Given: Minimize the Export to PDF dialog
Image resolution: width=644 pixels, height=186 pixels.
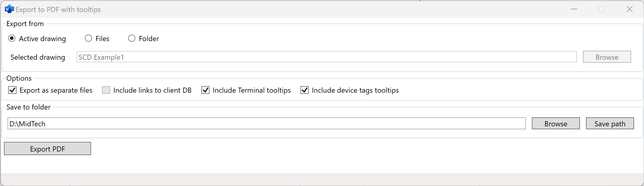Looking at the screenshot, I should [574, 9].
